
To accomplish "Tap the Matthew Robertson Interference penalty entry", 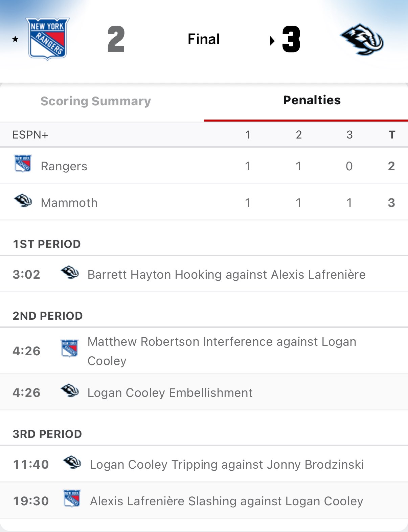I will tap(222, 351).
